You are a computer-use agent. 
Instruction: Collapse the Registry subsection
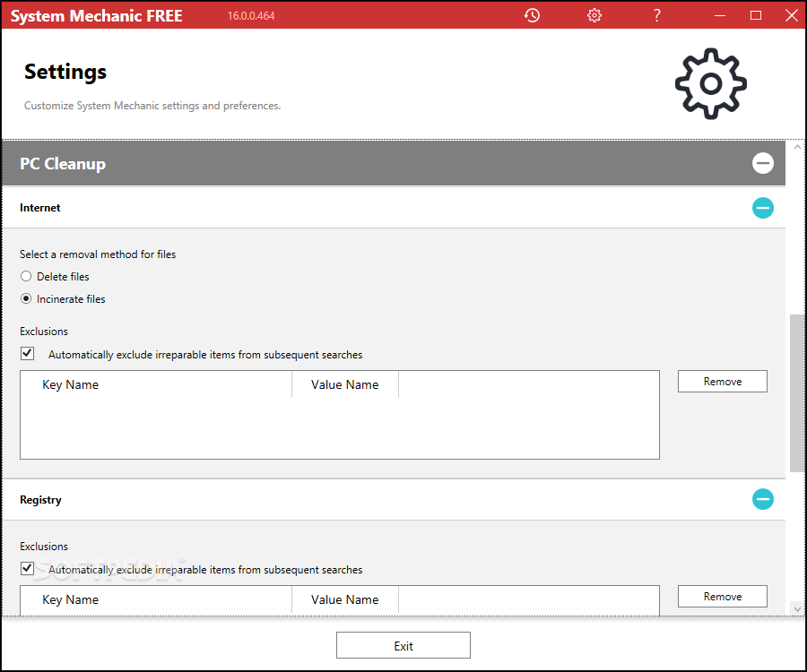[763, 499]
